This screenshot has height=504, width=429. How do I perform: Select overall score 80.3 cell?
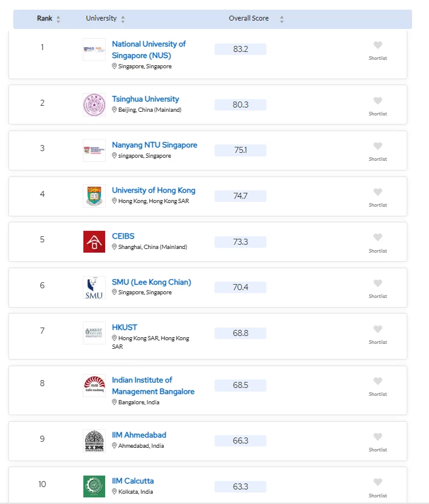tap(240, 105)
